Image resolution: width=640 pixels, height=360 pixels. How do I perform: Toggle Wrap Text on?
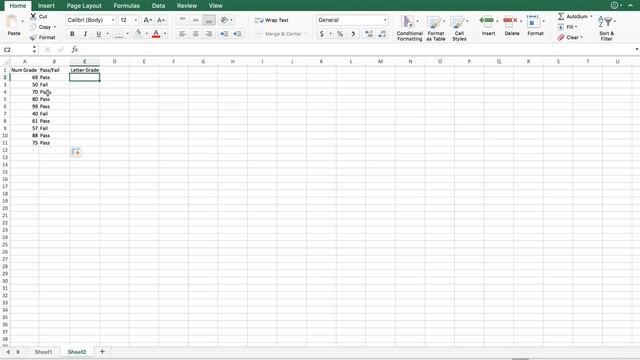point(271,20)
